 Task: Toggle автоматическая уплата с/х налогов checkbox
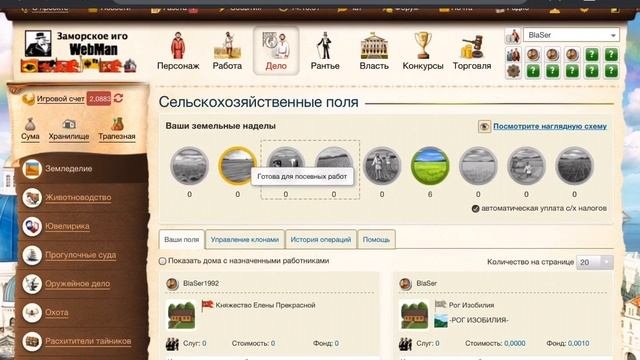[x=475, y=209]
